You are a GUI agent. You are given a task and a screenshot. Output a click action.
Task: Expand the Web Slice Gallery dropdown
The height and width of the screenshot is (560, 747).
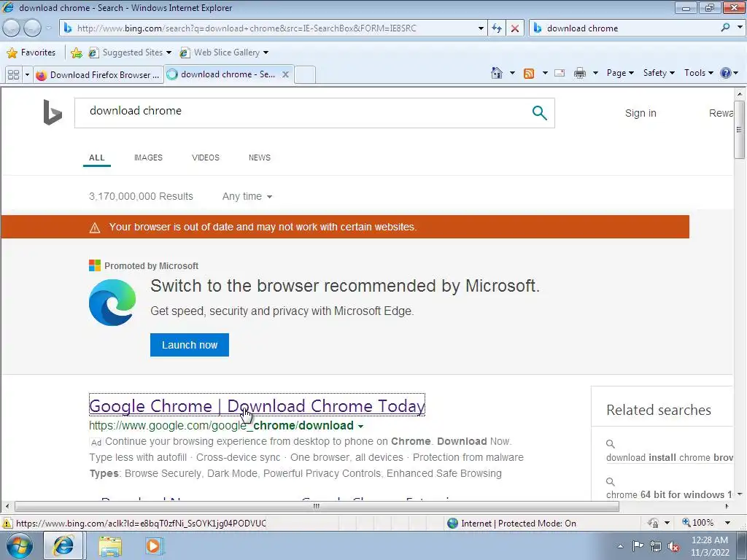pos(266,52)
